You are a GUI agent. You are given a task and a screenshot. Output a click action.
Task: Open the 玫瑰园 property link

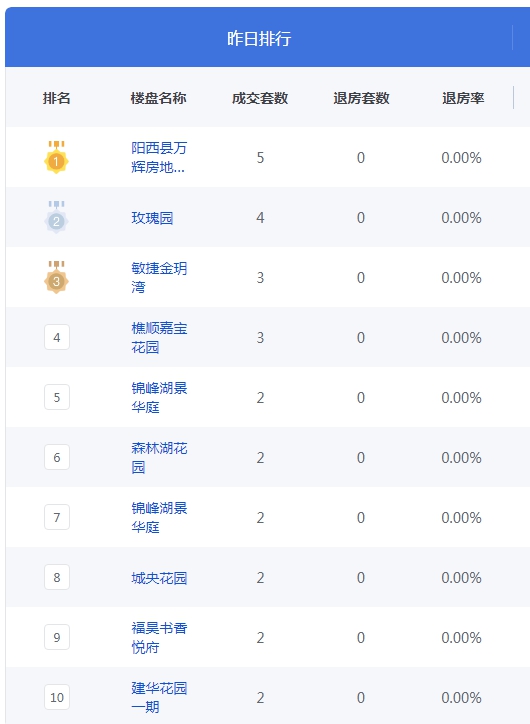point(152,217)
